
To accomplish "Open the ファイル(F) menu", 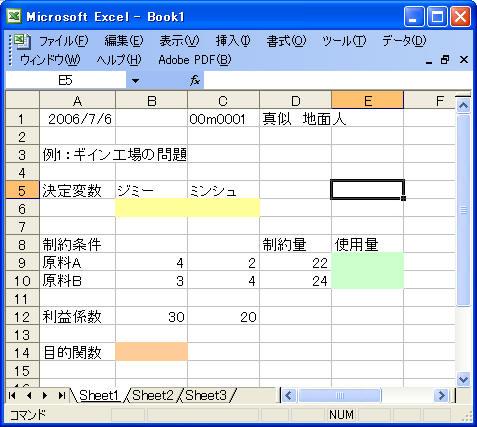I will [x=64, y=41].
